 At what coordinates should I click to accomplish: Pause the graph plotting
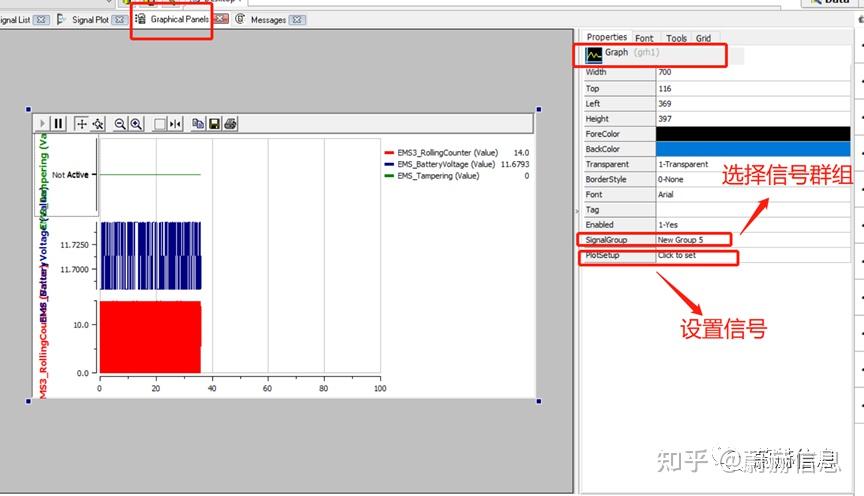coord(58,124)
